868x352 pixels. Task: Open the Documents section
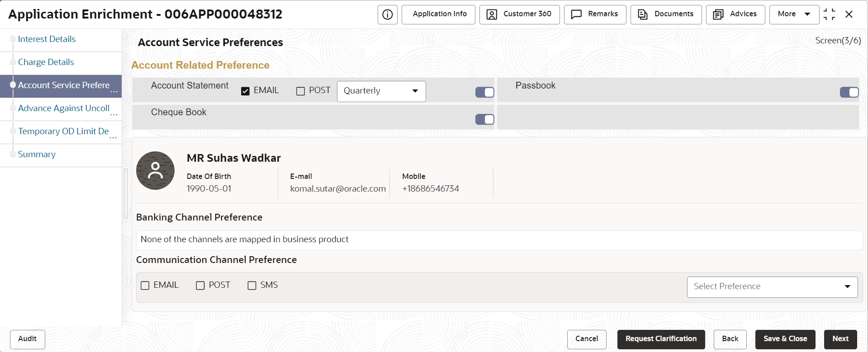666,14
